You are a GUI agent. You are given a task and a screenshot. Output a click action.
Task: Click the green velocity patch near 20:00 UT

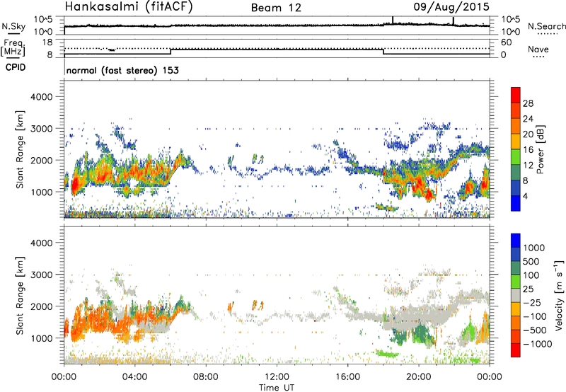(419, 334)
